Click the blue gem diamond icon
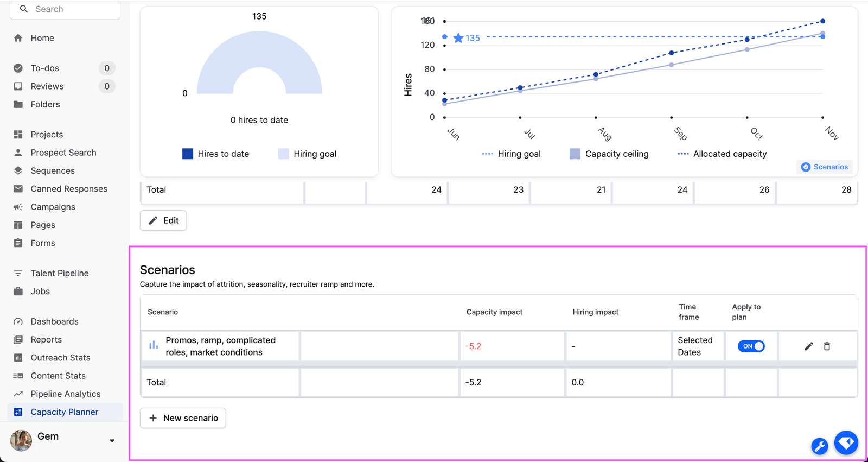This screenshot has height=462, width=868. [846, 443]
